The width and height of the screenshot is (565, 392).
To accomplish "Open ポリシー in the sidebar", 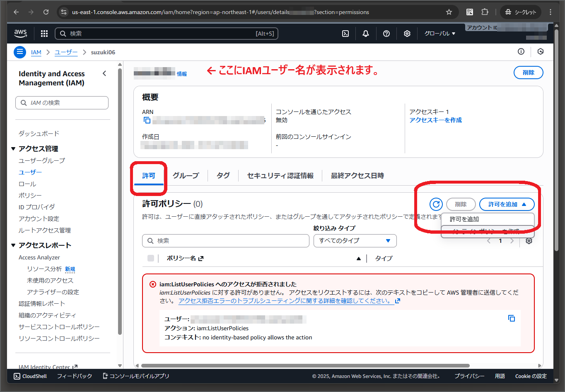I will [x=30, y=196].
